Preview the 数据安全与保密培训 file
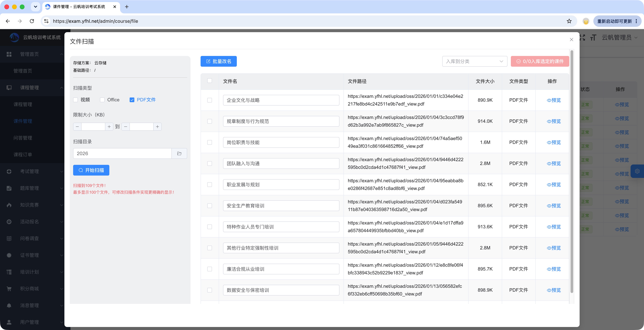The height and width of the screenshot is (330, 644). (554, 290)
